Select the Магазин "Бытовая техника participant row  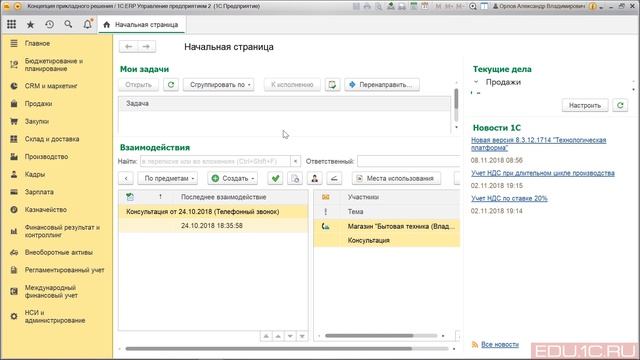coord(387,226)
